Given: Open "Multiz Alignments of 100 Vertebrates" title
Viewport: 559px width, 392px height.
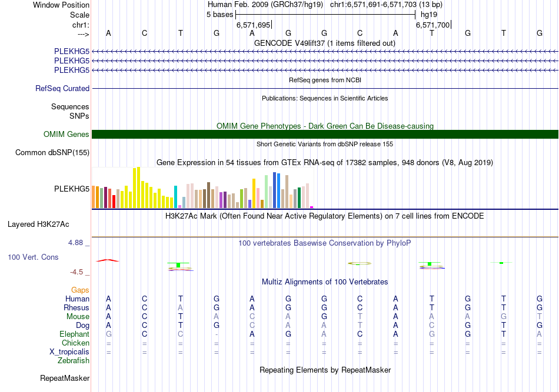Looking at the screenshot, I should [x=325, y=282].
